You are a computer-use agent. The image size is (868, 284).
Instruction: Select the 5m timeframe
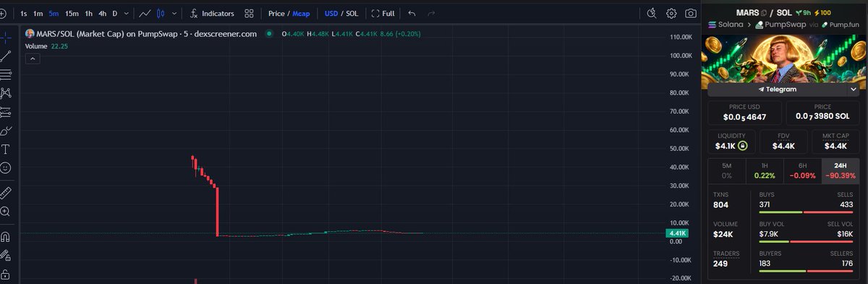pos(54,13)
